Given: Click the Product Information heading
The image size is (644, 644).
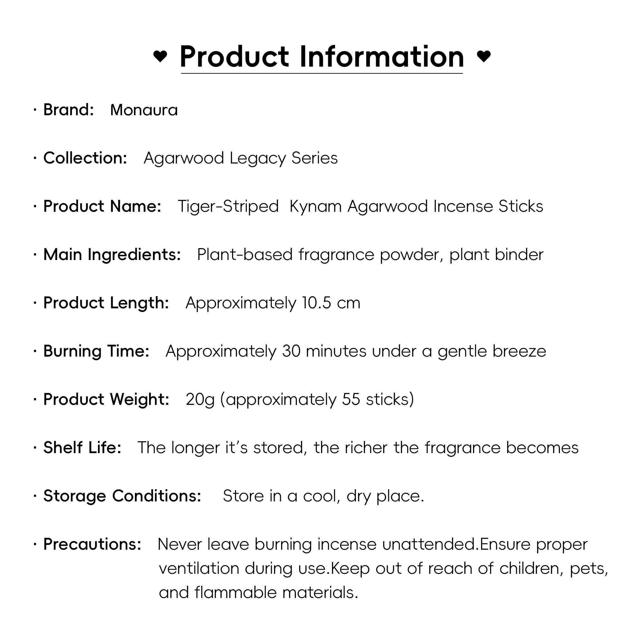Looking at the screenshot, I should [x=322, y=57].
